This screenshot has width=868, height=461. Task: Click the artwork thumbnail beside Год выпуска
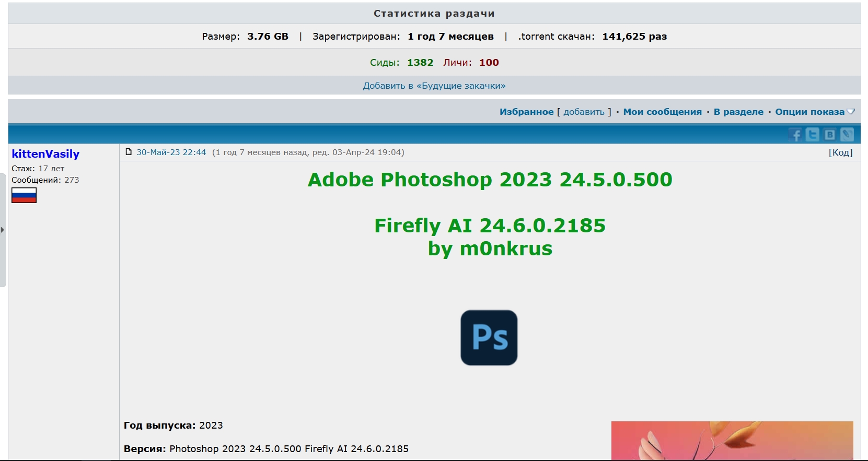(732, 441)
